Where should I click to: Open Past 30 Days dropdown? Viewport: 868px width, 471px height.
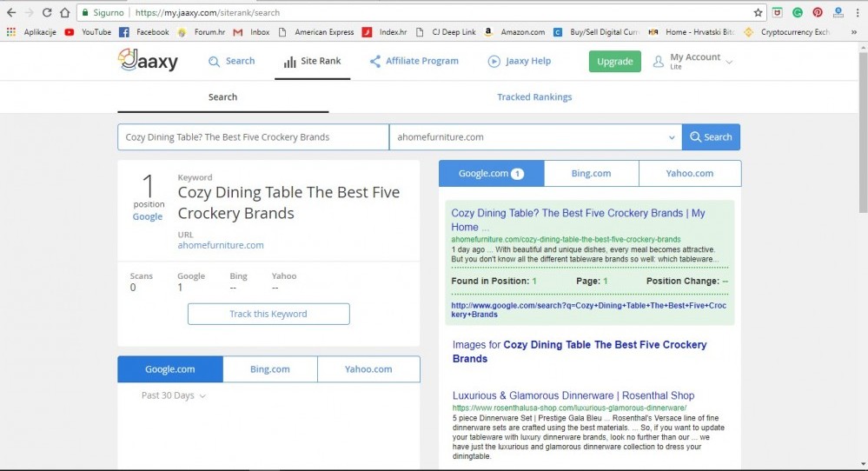[173, 395]
